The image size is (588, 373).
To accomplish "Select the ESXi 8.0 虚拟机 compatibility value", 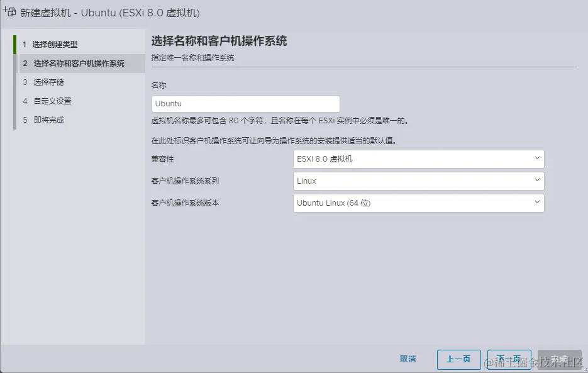I will (x=377, y=159).
